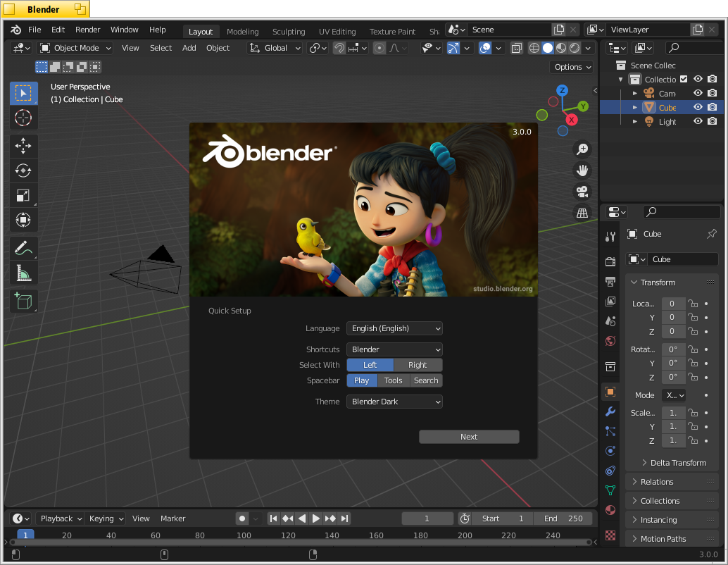This screenshot has height=565, width=728.
Task: Open the Particles properties tab
Action: pos(610,431)
